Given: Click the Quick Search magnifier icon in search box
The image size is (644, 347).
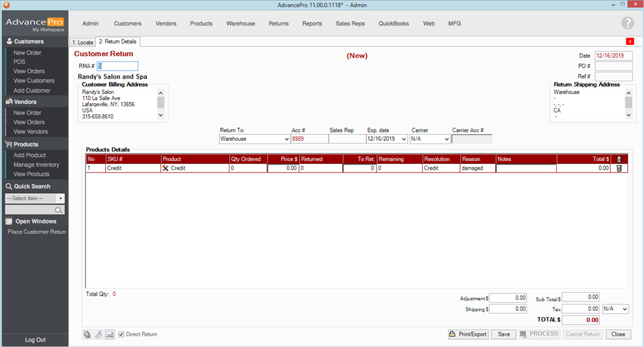Looking at the screenshot, I should (x=59, y=210).
